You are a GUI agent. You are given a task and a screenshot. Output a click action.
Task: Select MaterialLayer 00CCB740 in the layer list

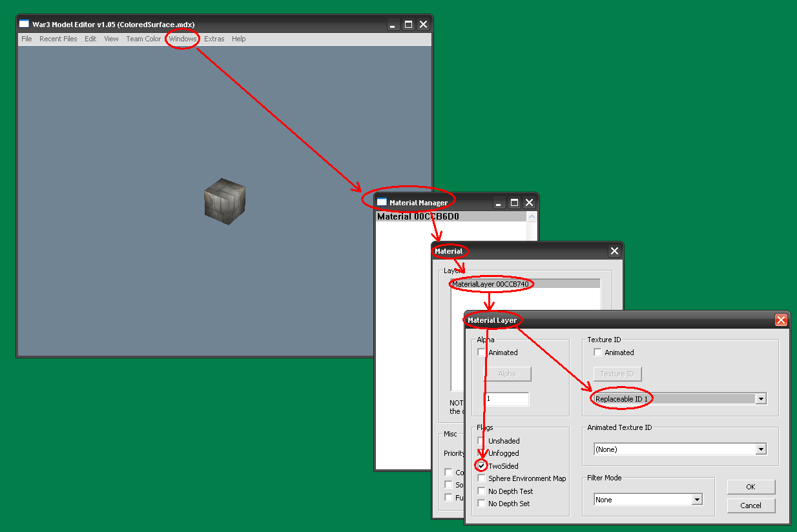click(525, 283)
